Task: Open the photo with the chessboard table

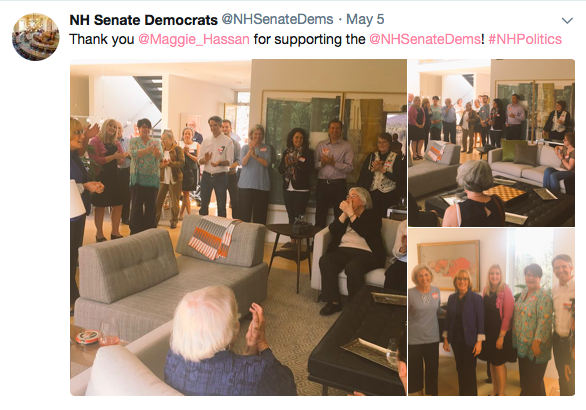Action: point(491,143)
